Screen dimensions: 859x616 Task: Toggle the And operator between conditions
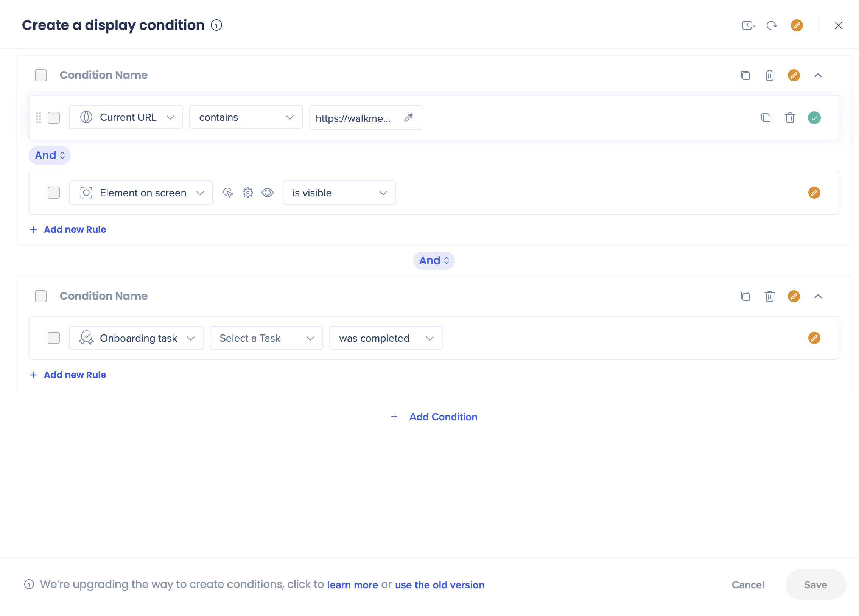(434, 261)
